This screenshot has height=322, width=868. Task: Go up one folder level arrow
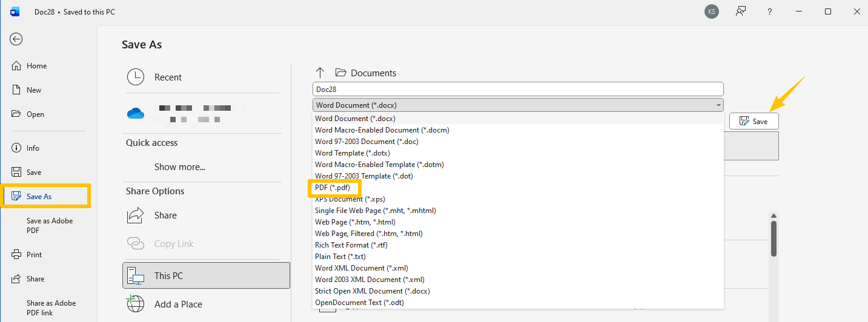pyautogui.click(x=320, y=73)
